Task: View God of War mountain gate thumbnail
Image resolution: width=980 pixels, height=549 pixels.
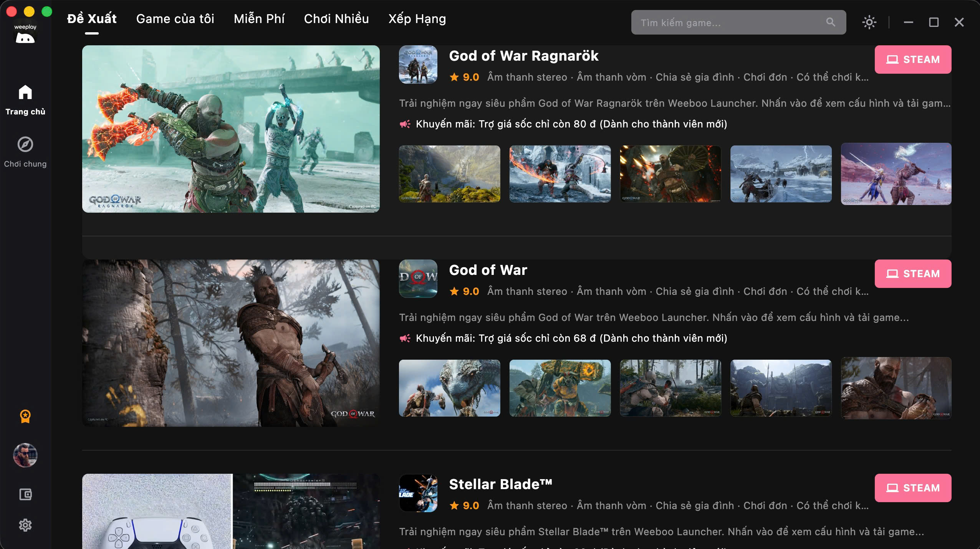Action: [781, 388]
